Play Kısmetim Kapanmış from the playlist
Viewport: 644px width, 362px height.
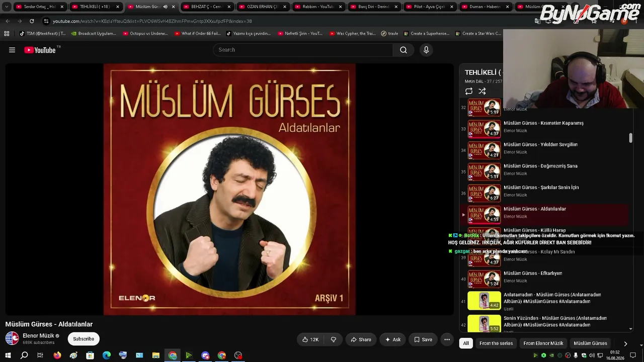[545, 129]
